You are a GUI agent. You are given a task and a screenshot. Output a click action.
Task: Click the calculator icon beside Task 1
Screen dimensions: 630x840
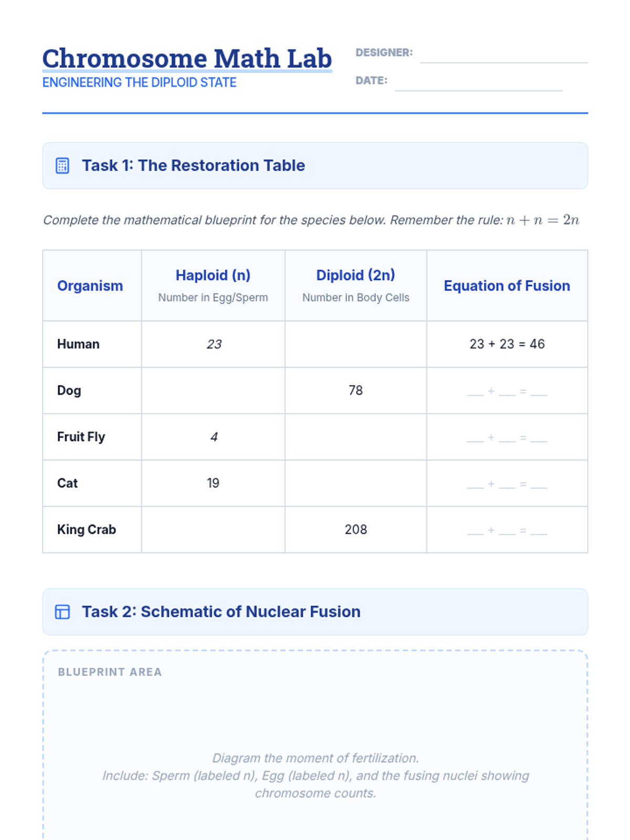click(62, 166)
